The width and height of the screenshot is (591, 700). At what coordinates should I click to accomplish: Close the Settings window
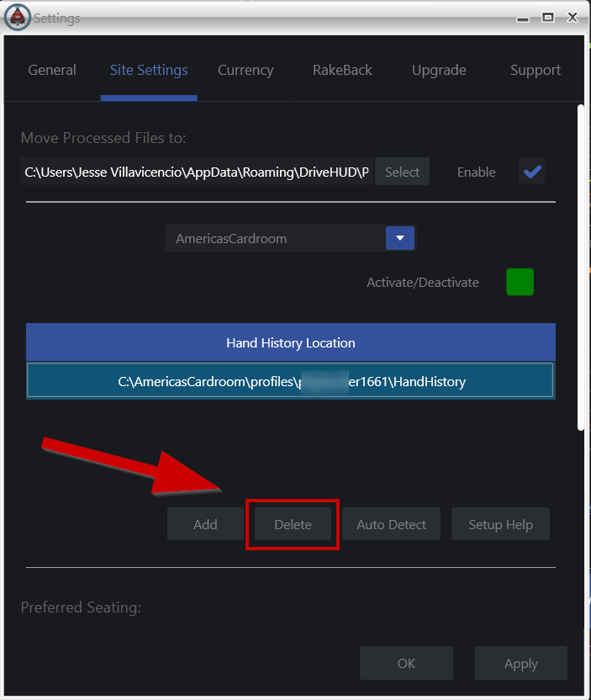pyautogui.click(x=573, y=18)
